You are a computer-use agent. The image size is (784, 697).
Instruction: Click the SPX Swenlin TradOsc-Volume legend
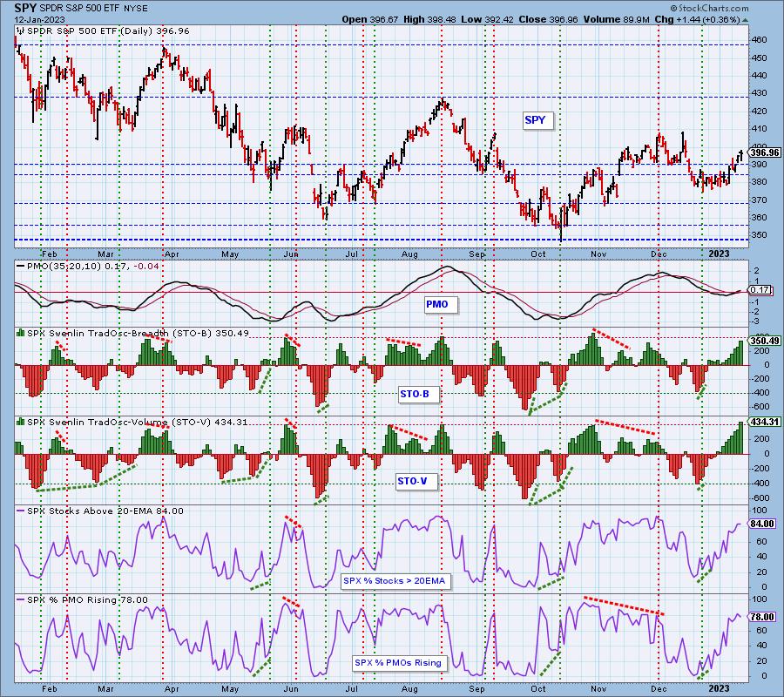point(138,422)
